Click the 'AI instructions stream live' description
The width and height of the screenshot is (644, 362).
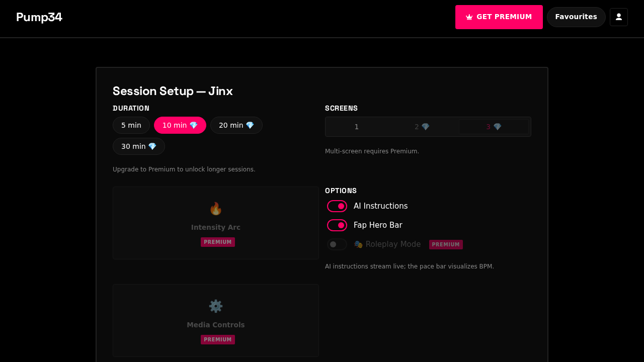point(410,266)
